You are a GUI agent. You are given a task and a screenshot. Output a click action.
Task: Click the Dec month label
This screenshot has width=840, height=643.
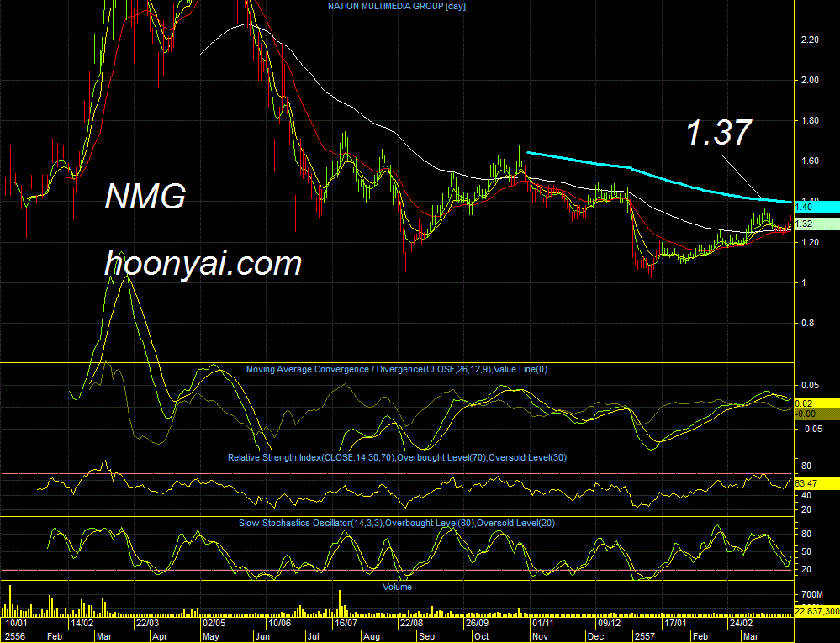(x=595, y=636)
